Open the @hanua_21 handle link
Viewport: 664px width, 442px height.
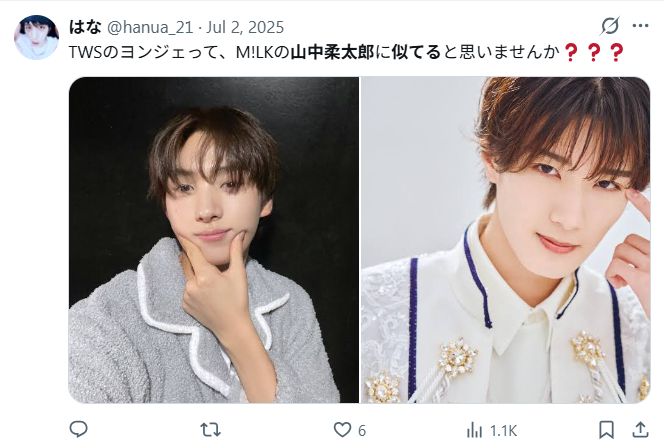(x=150, y=28)
